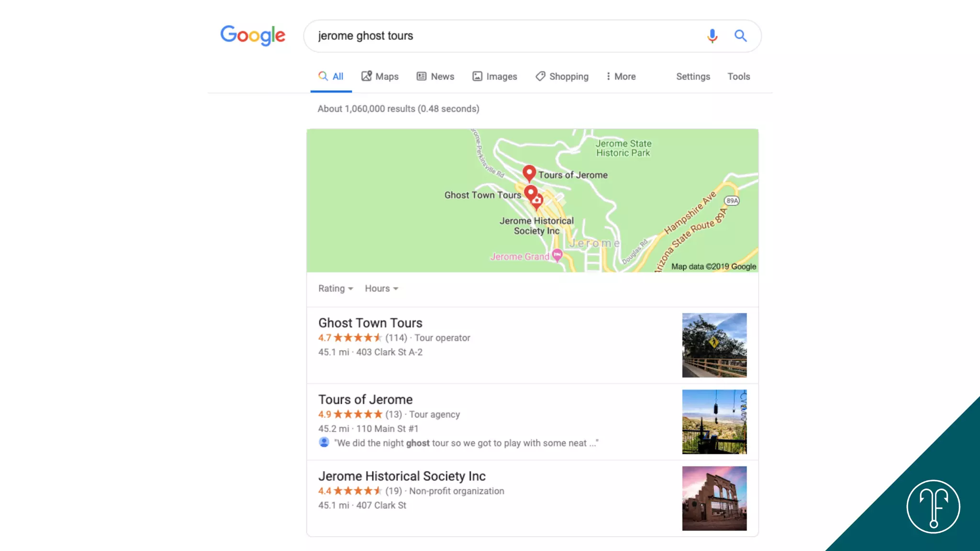
Task: Switch to the Maps tab
Action: coord(380,77)
